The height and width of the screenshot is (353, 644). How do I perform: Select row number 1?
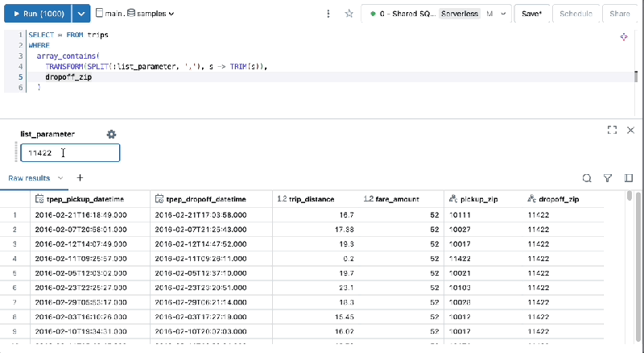pos(14,214)
